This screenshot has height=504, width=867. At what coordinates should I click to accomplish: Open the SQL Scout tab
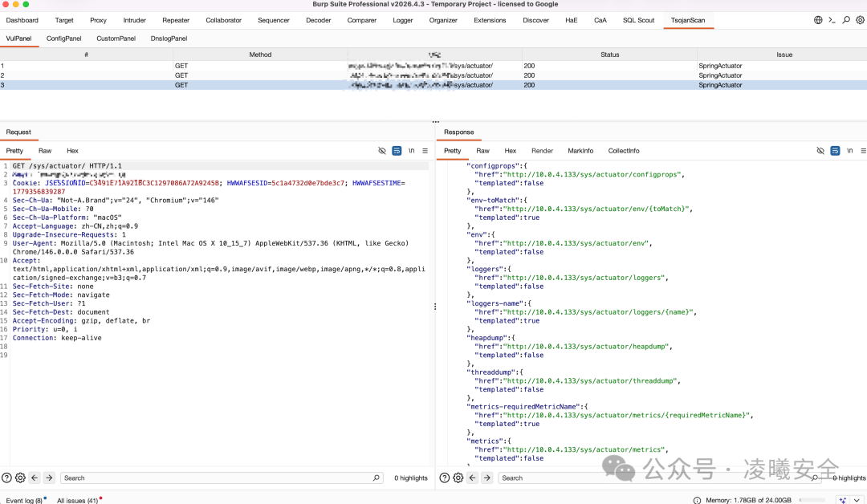coord(639,20)
